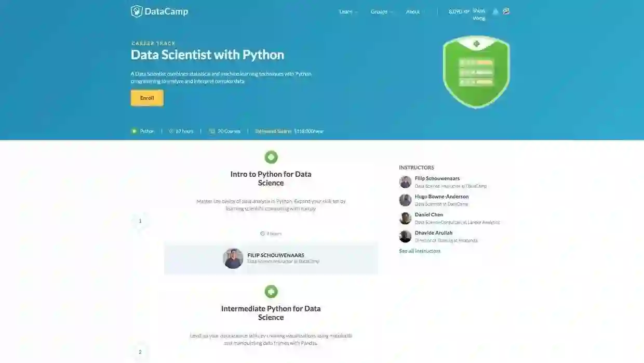Image resolution: width=644 pixels, height=363 pixels.
Task: Expand the Learn dropdown menu
Action: pos(348,11)
